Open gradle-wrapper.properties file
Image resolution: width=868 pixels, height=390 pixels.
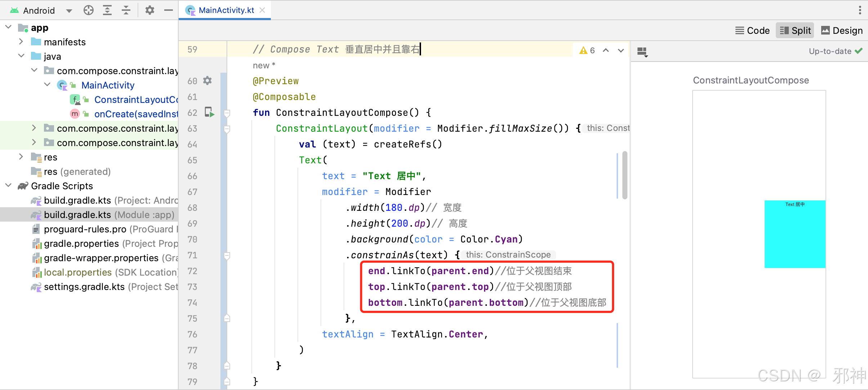(111, 258)
